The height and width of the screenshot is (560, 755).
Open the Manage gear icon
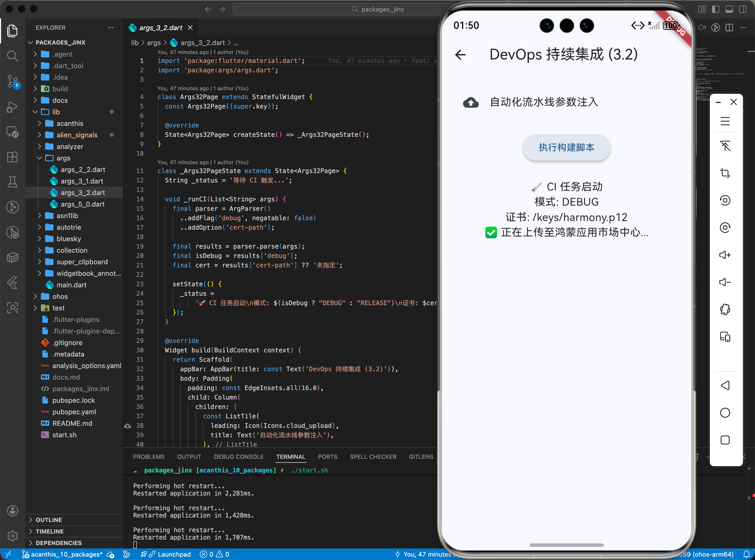tap(13, 536)
